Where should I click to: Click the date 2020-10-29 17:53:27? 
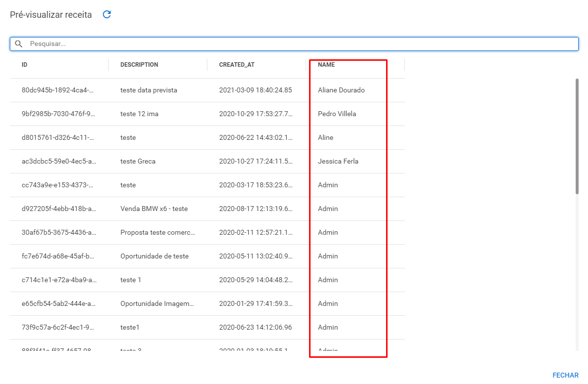(256, 114)
